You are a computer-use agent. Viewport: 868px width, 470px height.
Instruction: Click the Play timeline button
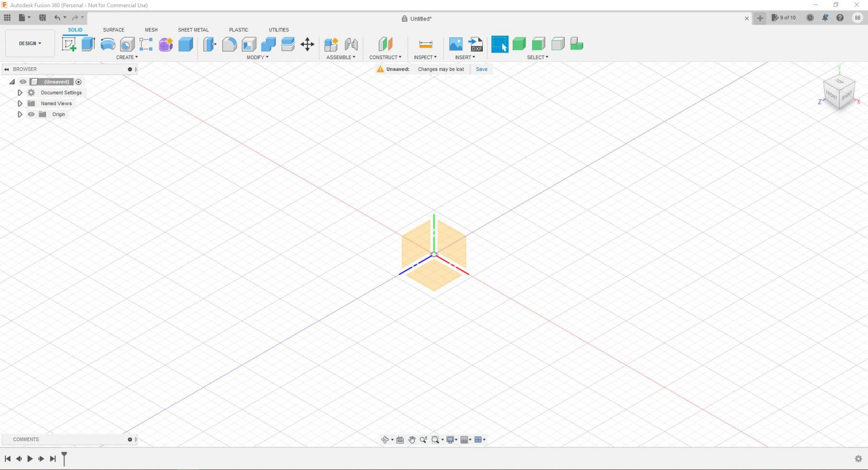point(30,459)
